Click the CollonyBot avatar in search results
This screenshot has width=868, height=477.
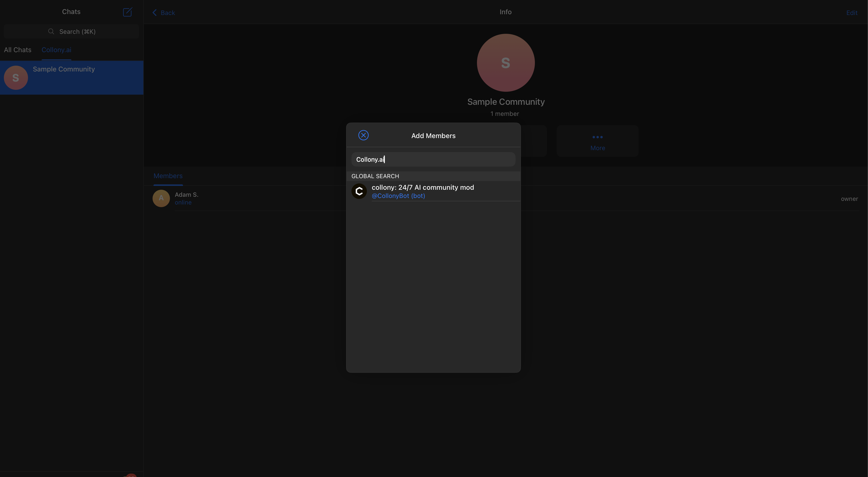click(359, 191)
